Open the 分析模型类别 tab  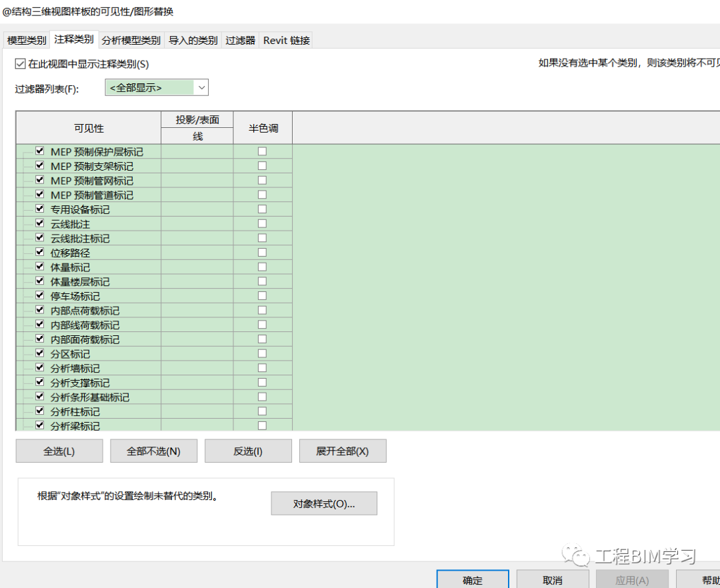[x=131, y=41]
